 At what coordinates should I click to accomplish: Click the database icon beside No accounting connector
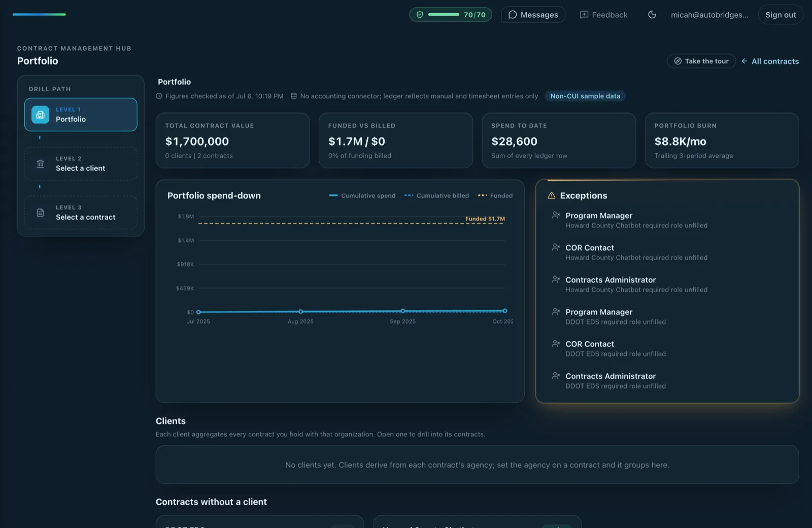pos(293,96)
